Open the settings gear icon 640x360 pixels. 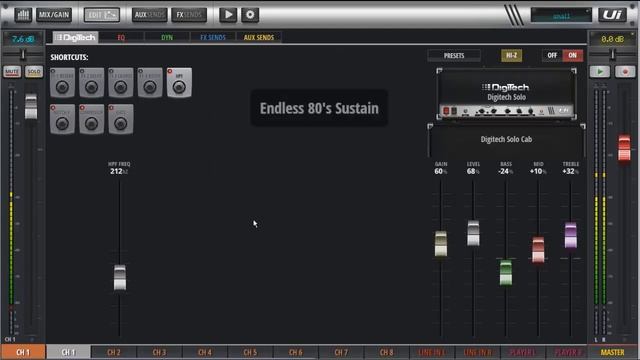click(x=250, y=15)
